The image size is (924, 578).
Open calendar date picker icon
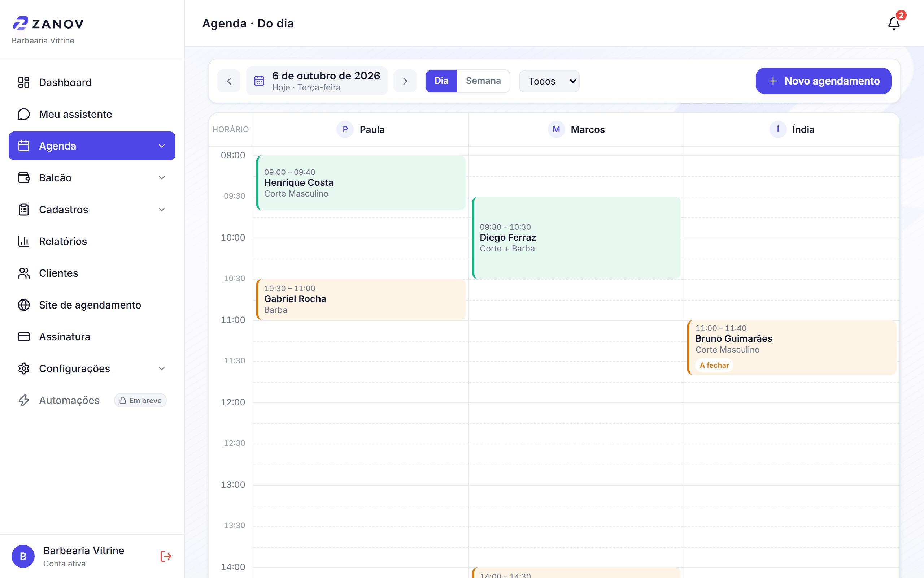click(x=259, y=81)
